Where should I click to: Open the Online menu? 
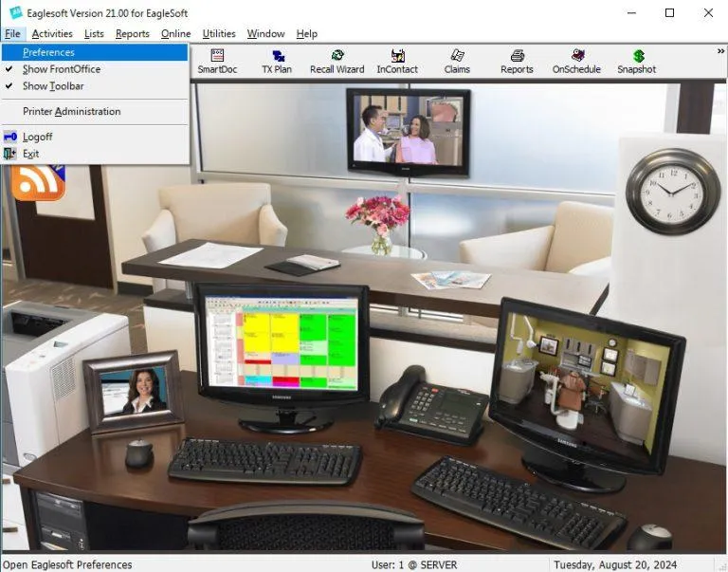click(175, 34)
